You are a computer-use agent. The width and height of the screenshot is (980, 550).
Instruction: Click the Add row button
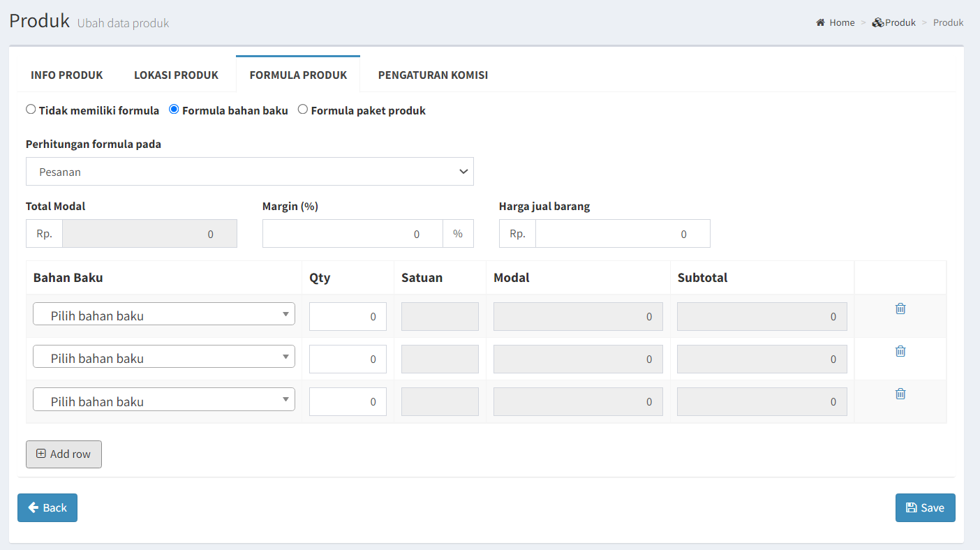point(64,454)
